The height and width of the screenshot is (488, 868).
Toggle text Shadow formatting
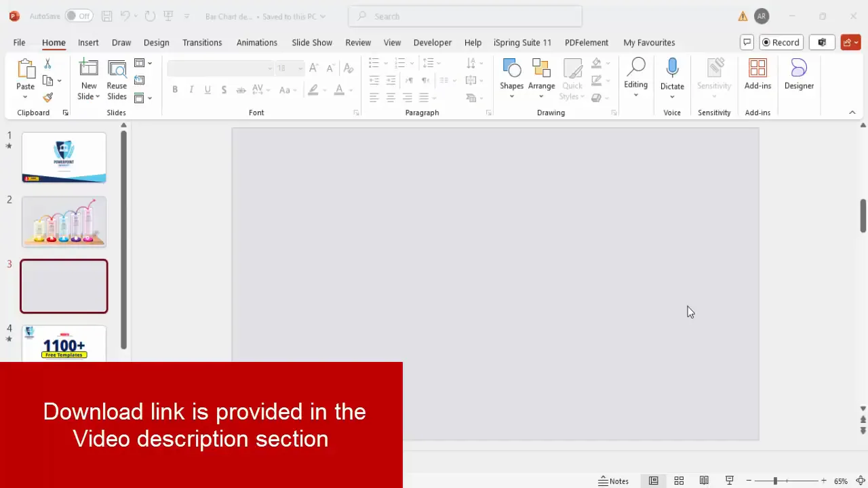point(224,89)
